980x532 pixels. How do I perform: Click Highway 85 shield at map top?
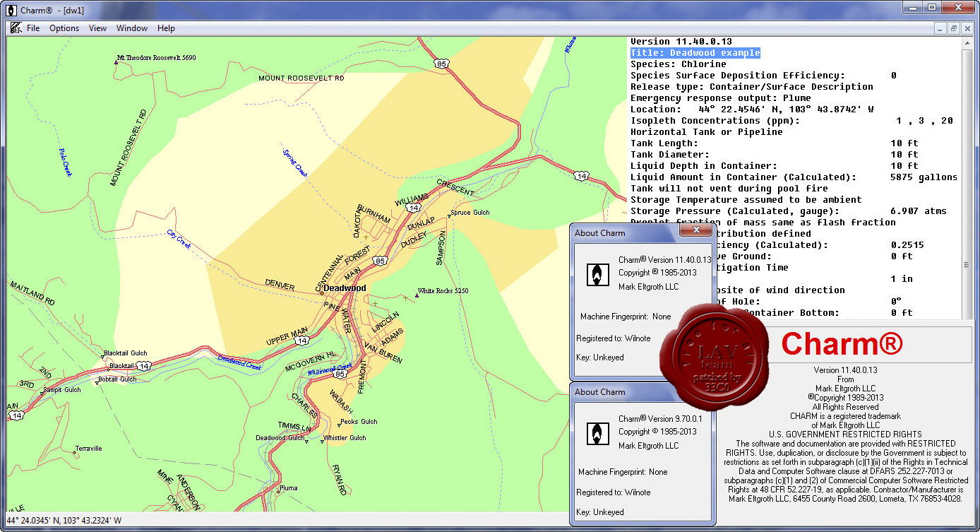tap(442, 64)
